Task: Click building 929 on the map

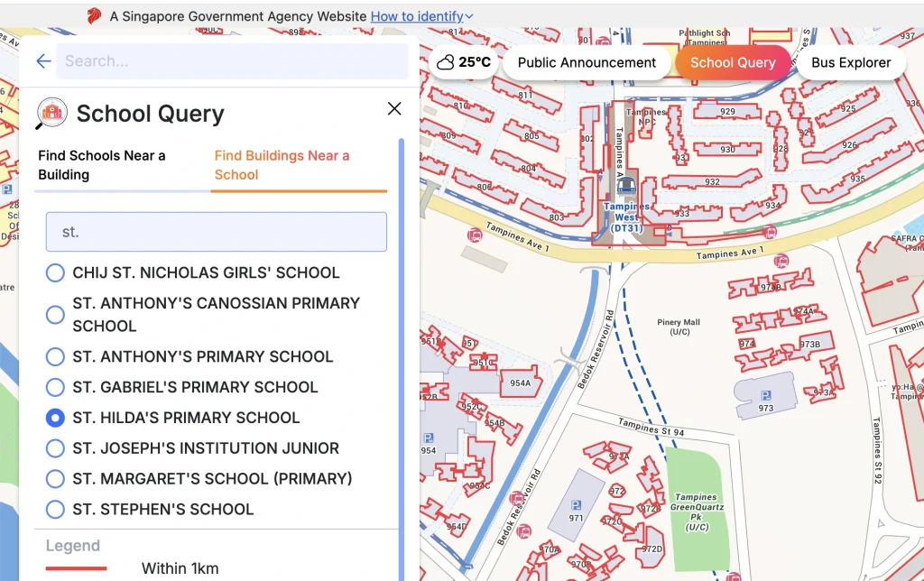Action: tap(727, 111)
